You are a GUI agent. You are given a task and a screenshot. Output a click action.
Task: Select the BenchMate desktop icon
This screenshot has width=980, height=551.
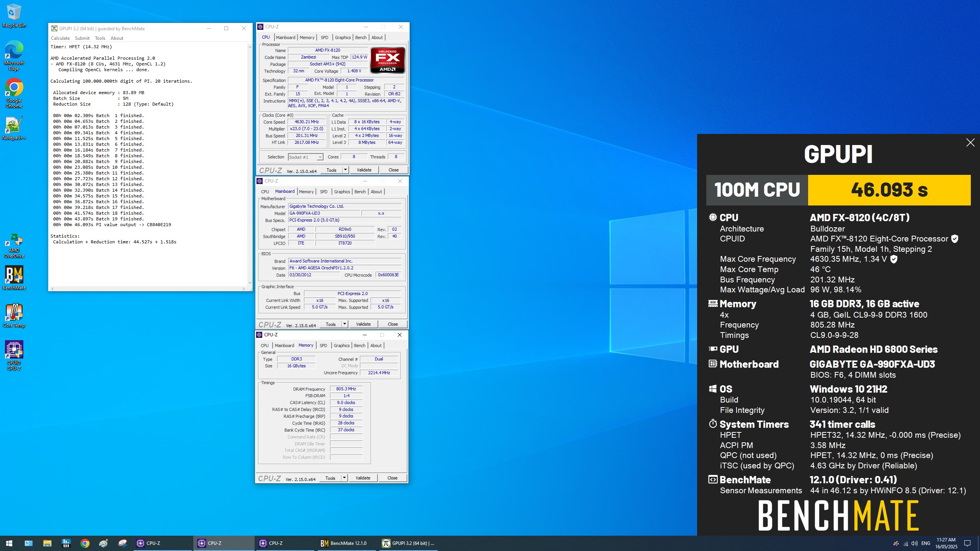14,278
